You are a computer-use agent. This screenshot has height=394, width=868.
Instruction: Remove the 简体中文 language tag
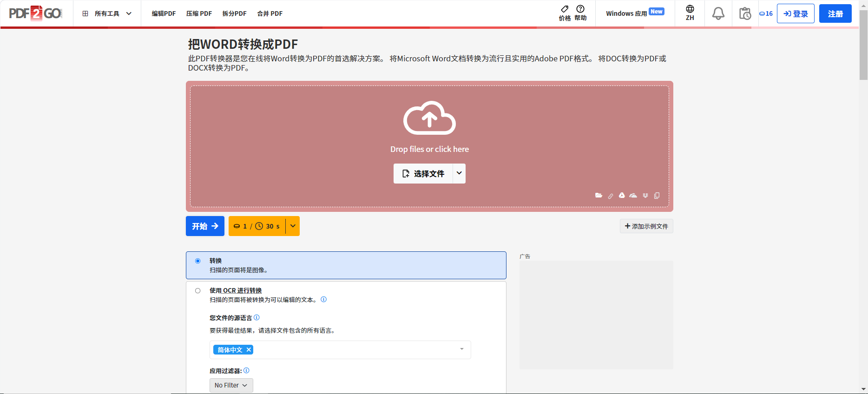(249, 350)
